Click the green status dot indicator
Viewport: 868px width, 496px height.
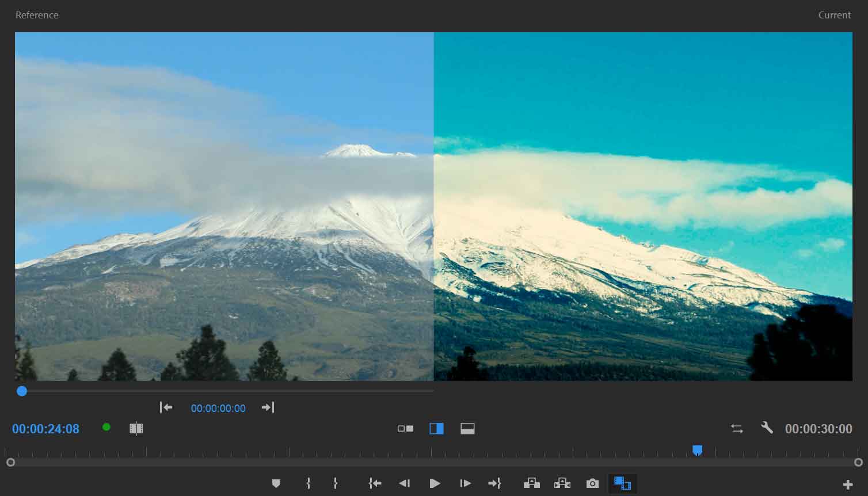[x=106, y=427]
